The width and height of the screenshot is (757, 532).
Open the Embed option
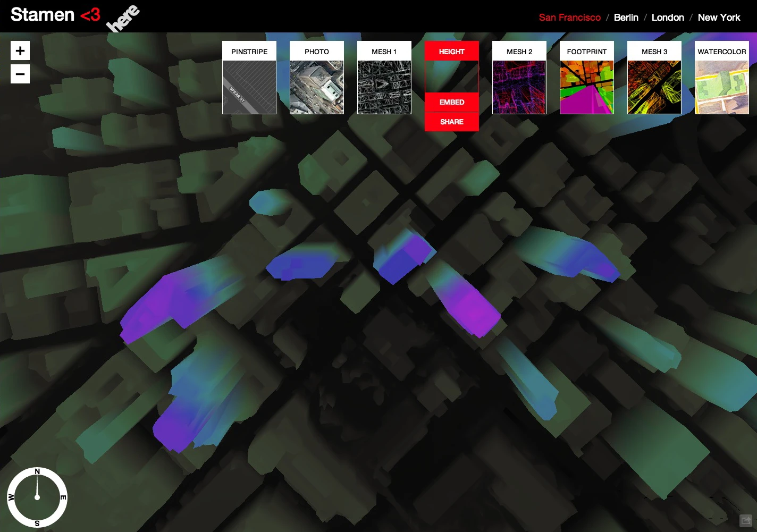tap(451, 102)
